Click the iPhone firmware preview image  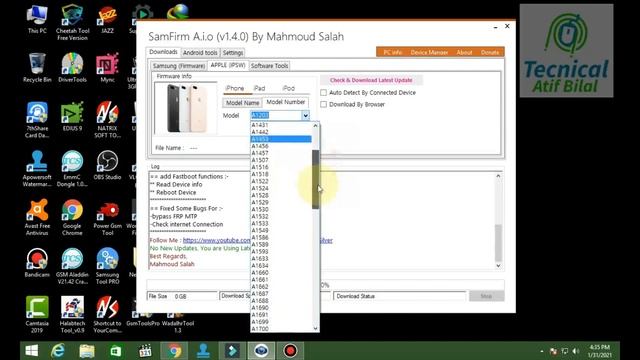coord(186,108)
